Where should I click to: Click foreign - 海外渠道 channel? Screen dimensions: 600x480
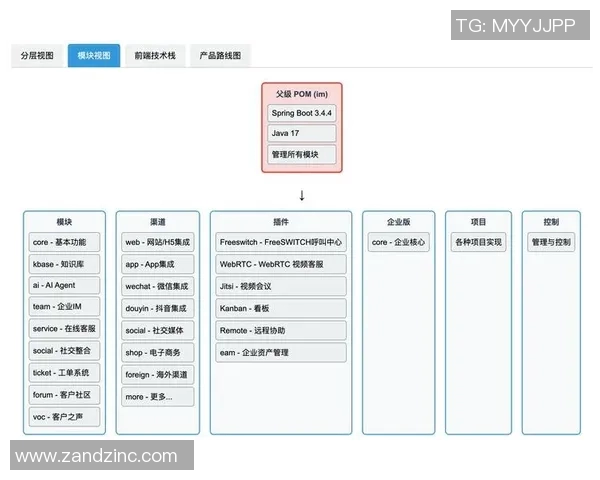tap(158, 374)
